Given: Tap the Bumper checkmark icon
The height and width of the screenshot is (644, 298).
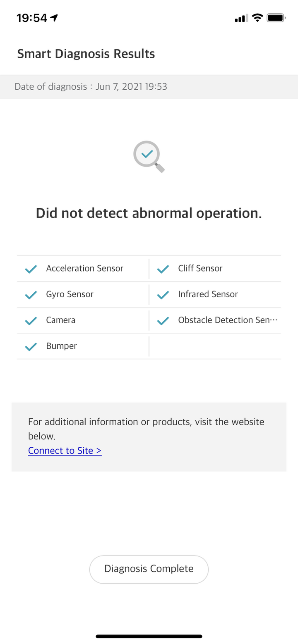Looking at the screenshot, I should (31, 346).
